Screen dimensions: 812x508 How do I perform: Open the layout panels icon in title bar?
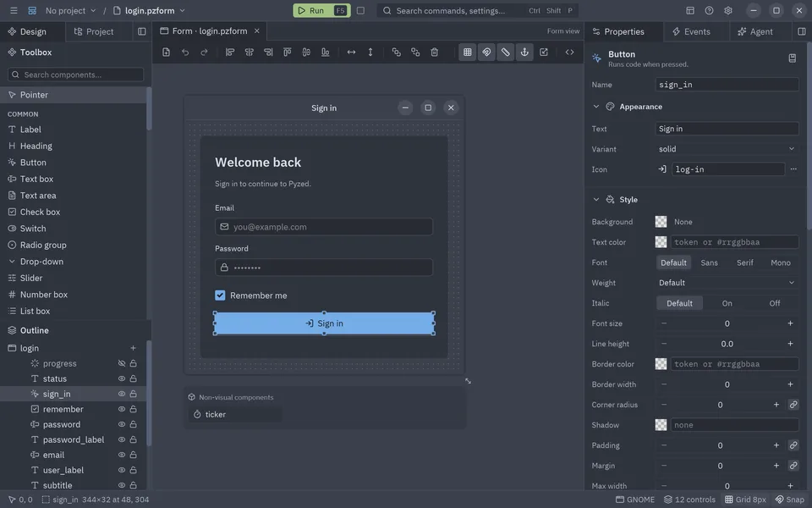point(690,10)
